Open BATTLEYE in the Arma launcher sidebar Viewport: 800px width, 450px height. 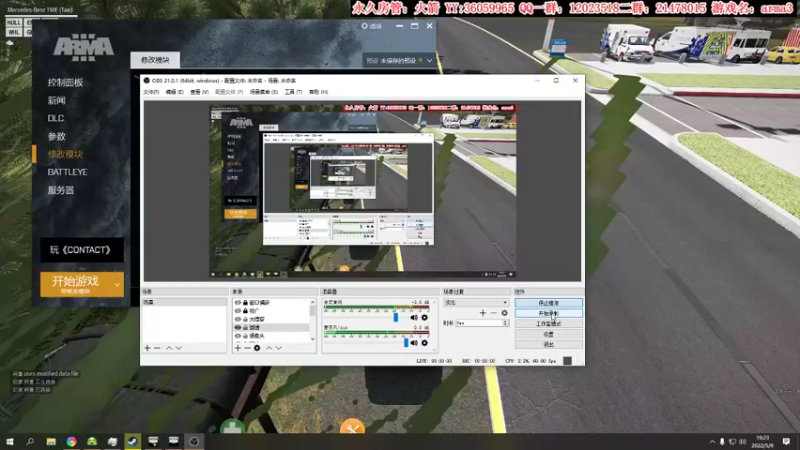coord(67,172)
